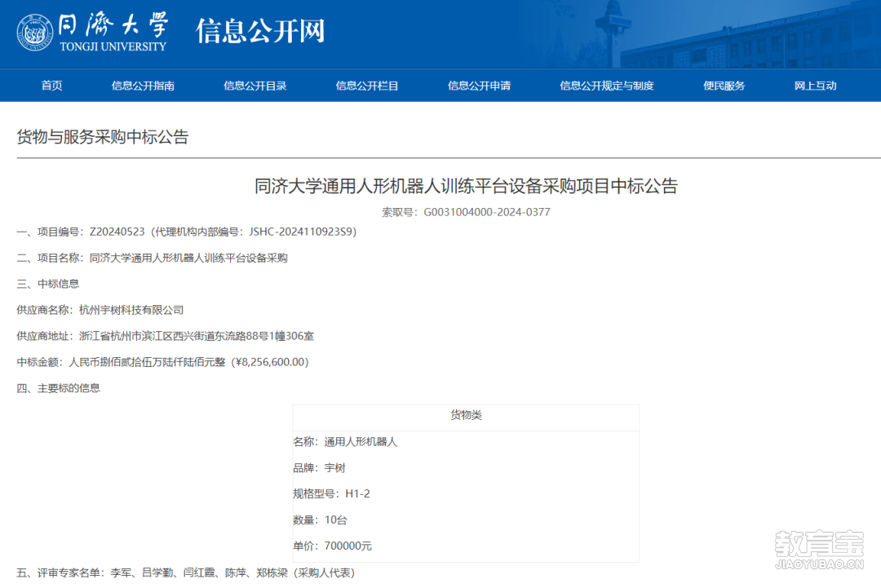Select 信息公开规定与制度 menu item
The width and height of the screenshot is (881, 588).
click(x=607, y=86)
